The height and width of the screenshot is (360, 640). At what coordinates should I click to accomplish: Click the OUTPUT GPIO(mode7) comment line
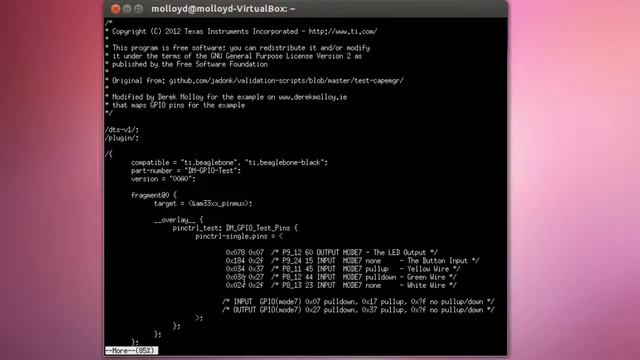(x=358, y=310)
